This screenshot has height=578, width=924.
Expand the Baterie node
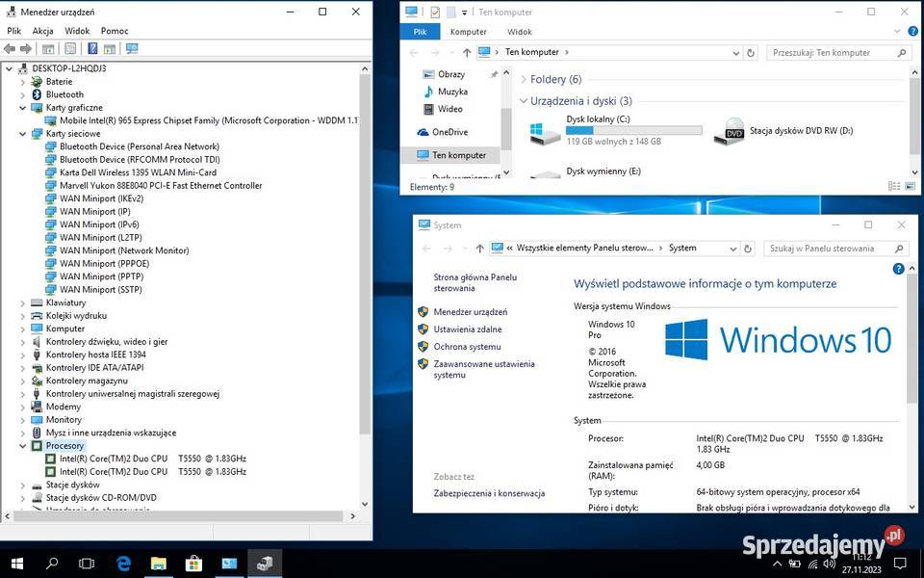(x=22, y=82)
